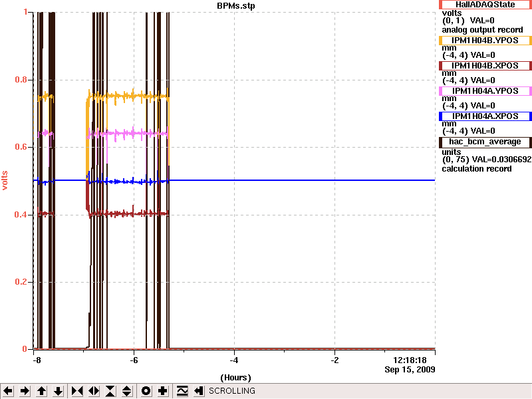
Task: Compress the vertical axis (hourglass icon)
Action: pyautogui.click(x=110, y=391)
